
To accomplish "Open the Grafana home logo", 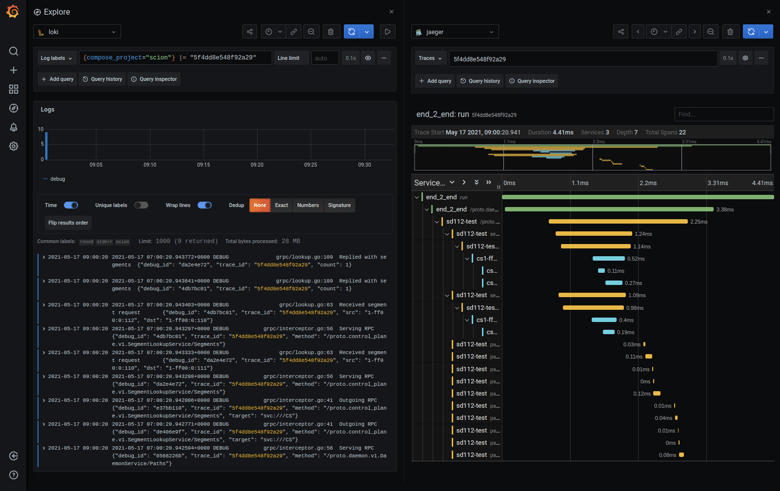I will [x=13, y=11].
